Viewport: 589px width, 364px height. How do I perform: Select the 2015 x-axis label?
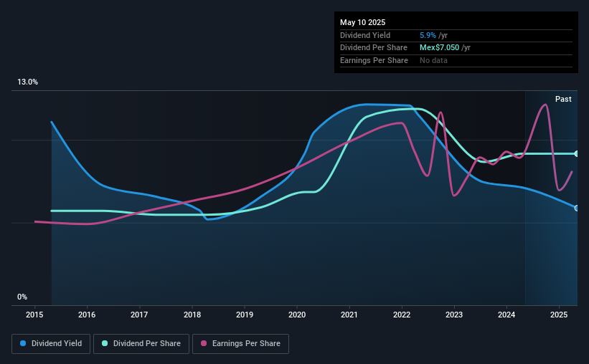[x=34, y=315]
